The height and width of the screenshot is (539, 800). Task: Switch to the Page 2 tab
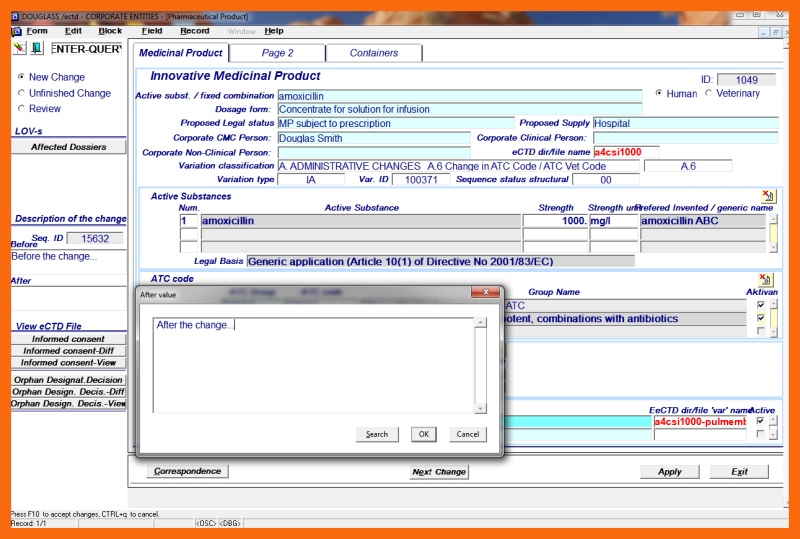tap(277, 53)
